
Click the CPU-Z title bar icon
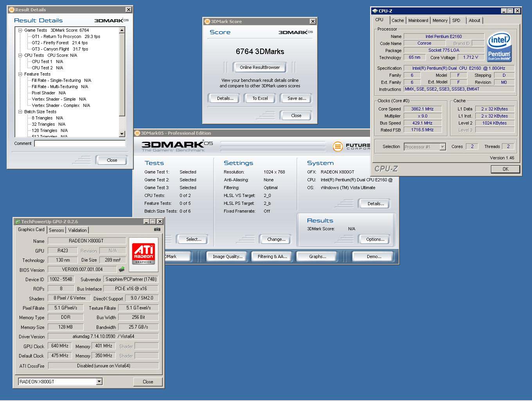[375, 11]
